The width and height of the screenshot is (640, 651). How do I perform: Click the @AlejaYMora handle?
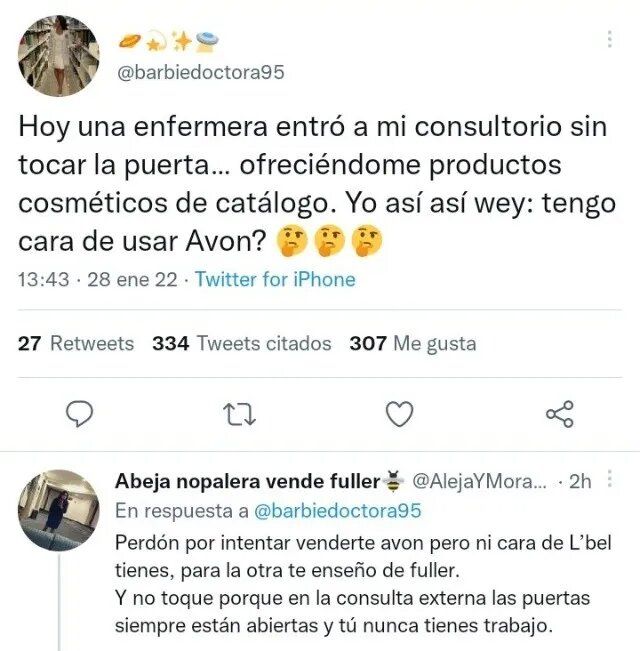tap(479, 481)
